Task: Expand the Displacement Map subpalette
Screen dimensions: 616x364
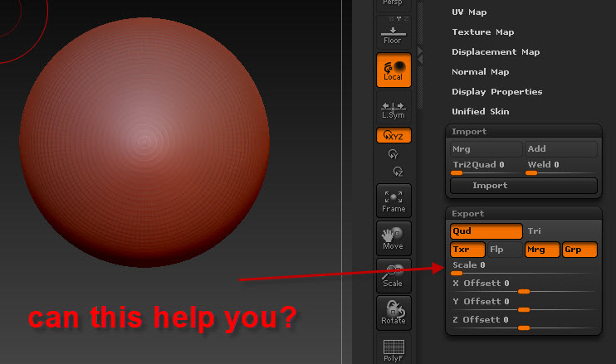Action: tap(496, 51)
